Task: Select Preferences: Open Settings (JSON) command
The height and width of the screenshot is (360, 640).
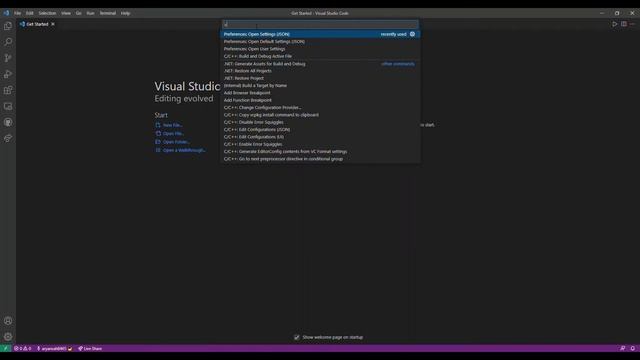Action: tap(320, 34)
